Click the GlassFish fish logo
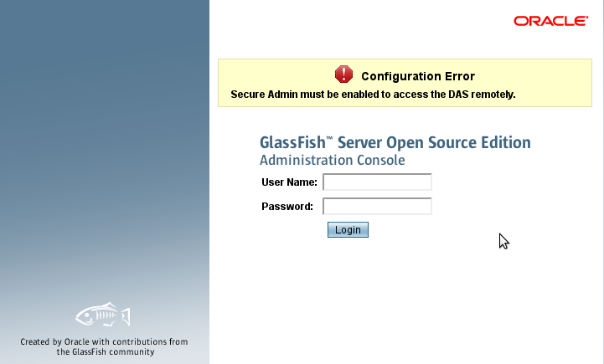This screenshot has width=604, height=364. tap(103, 315)
